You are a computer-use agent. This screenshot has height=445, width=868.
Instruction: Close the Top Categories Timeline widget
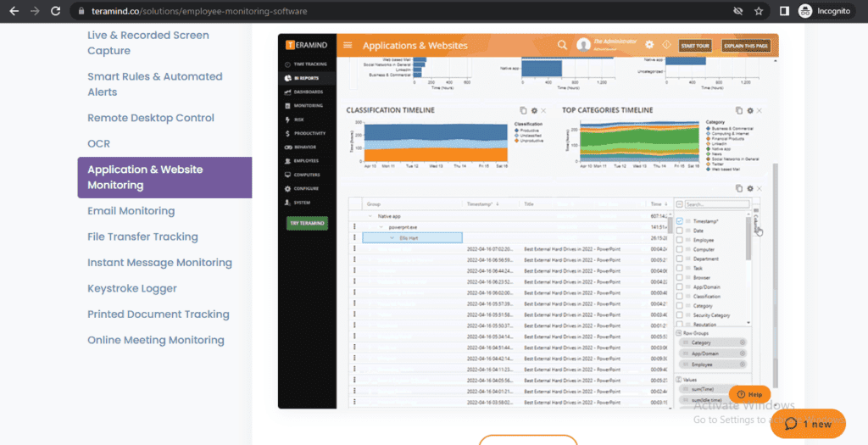759,111
